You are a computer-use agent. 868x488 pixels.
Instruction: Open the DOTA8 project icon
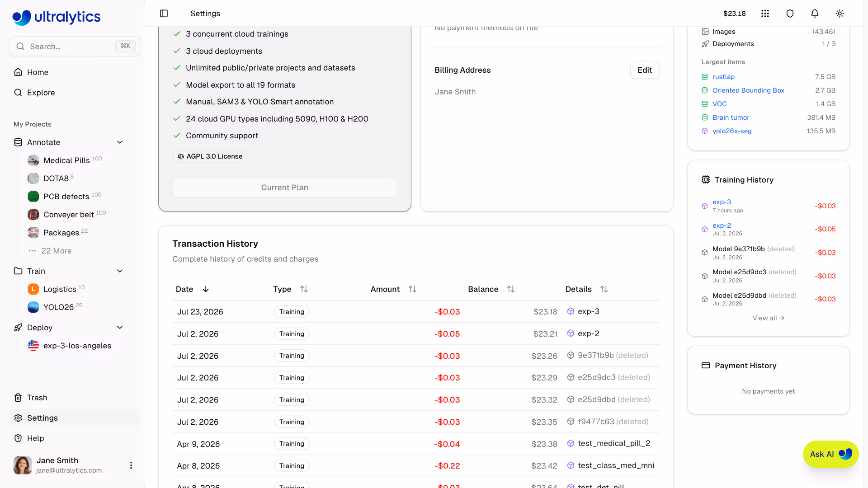click(x=33, y=178)
